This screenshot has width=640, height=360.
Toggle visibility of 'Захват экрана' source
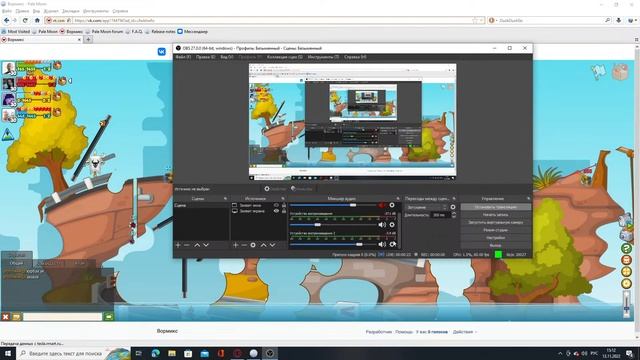(x=276, y=211)
